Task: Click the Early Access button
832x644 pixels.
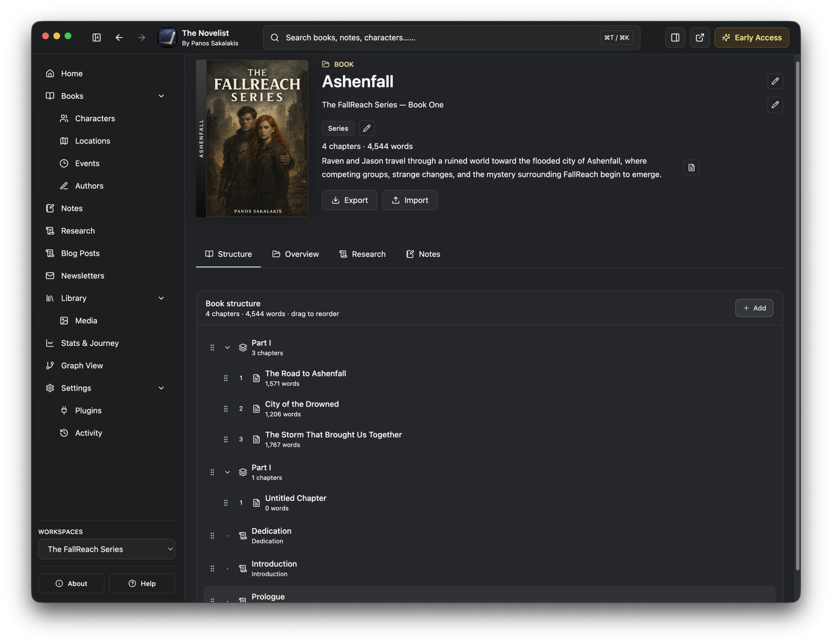Action: pos(751,37)
